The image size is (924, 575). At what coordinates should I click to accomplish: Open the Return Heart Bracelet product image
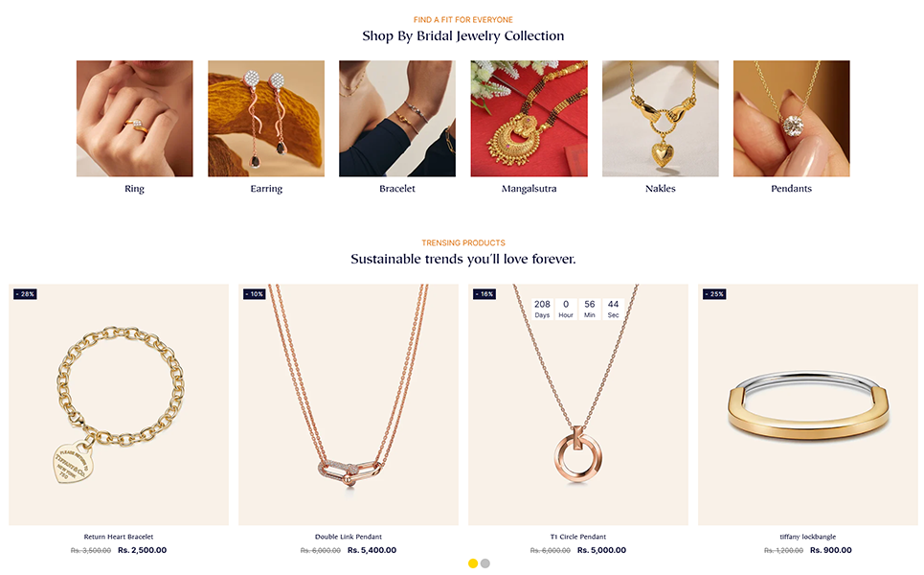pos(119,404)
